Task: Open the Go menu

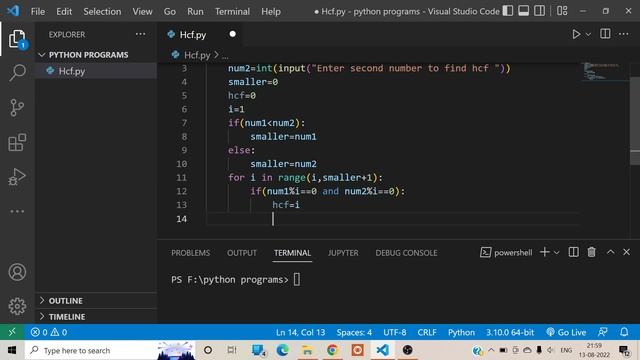Action: pos(170,11)
